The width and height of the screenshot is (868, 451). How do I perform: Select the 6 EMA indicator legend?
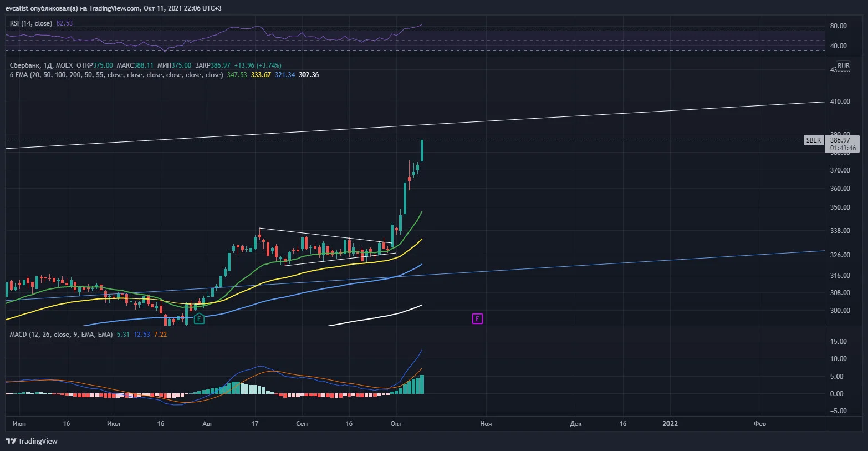(116, 75)
